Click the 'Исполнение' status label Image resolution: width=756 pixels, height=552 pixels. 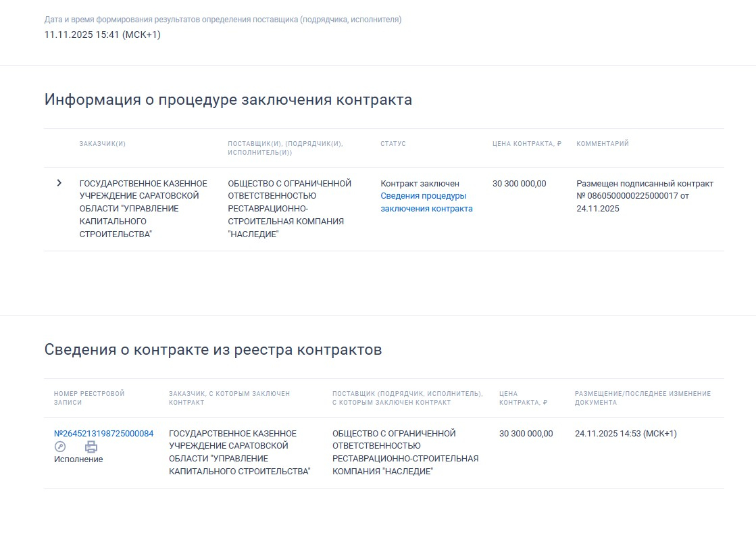coord(78,459)
